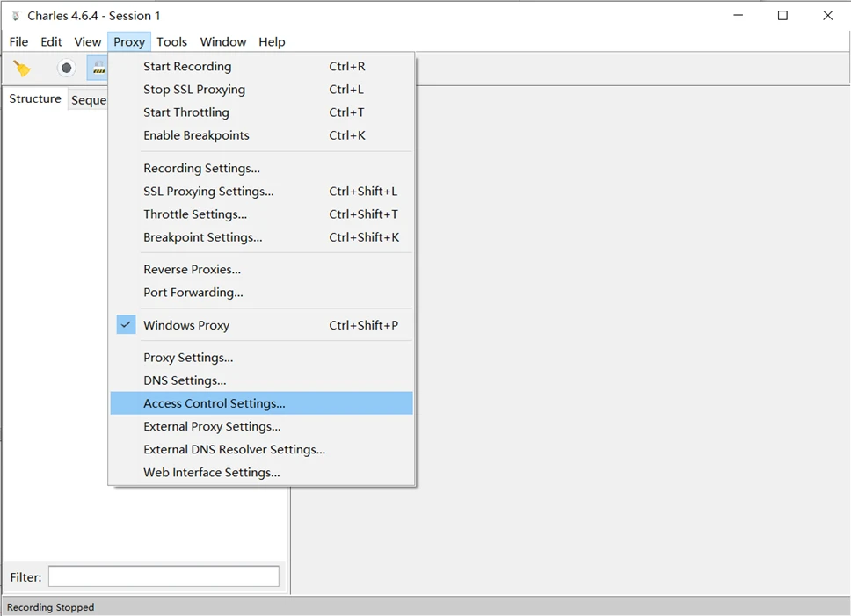Image resolution: width=851 pixels, height=616 pixels.
Task: Choose Start Throttling
Action: [x=262, y=112]
